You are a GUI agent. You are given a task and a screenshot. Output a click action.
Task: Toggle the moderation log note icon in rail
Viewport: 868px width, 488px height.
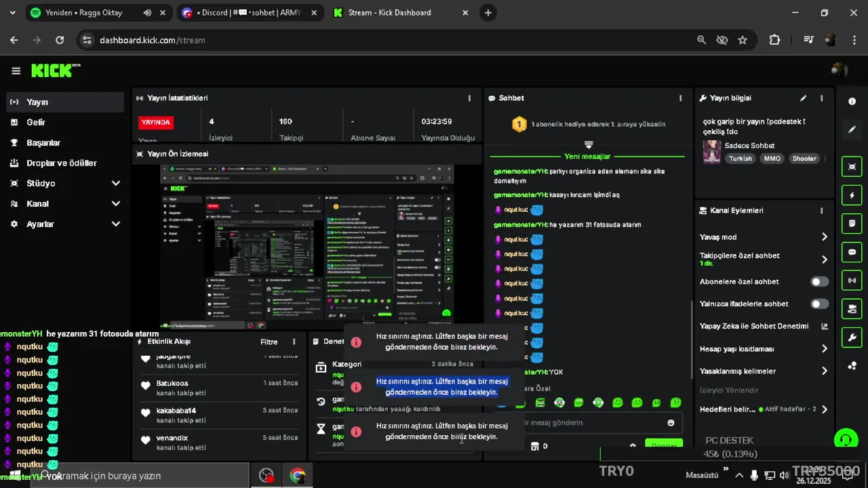(852, 224)
